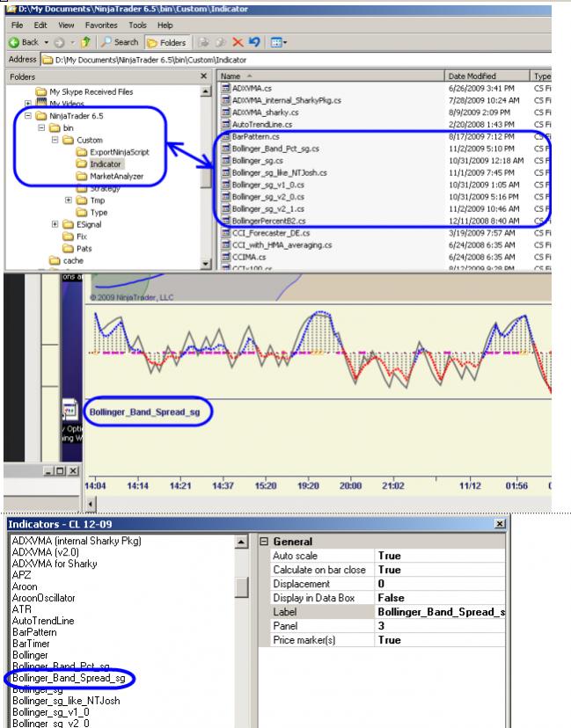Click the Calculate on bar close value
Screen dimensions: 571x728
(x=439, y=570)
